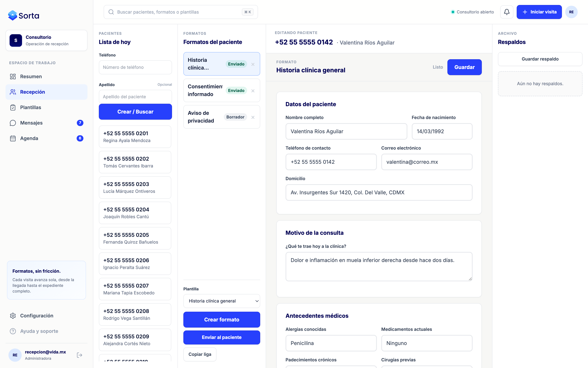The height and width of the screenshot is (368, 588).
Task: Open Ayuda y soporte help icon
Action: 13,331
